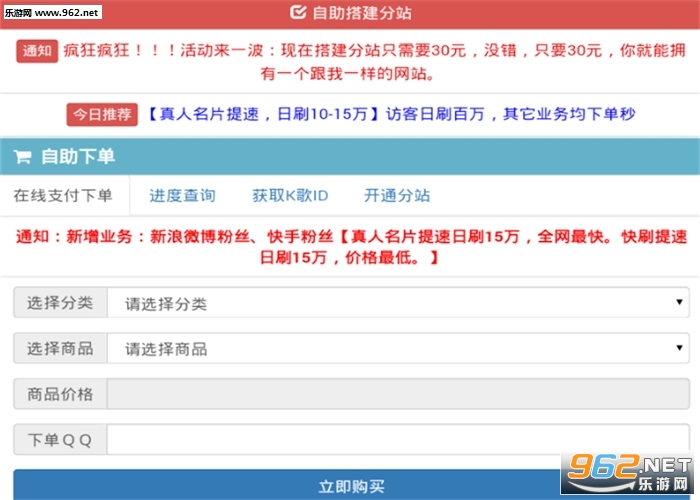Click the 新增业务 notice text
Image resolution: width=700 pixels, height=500 pixels.
tap(351, 246)
